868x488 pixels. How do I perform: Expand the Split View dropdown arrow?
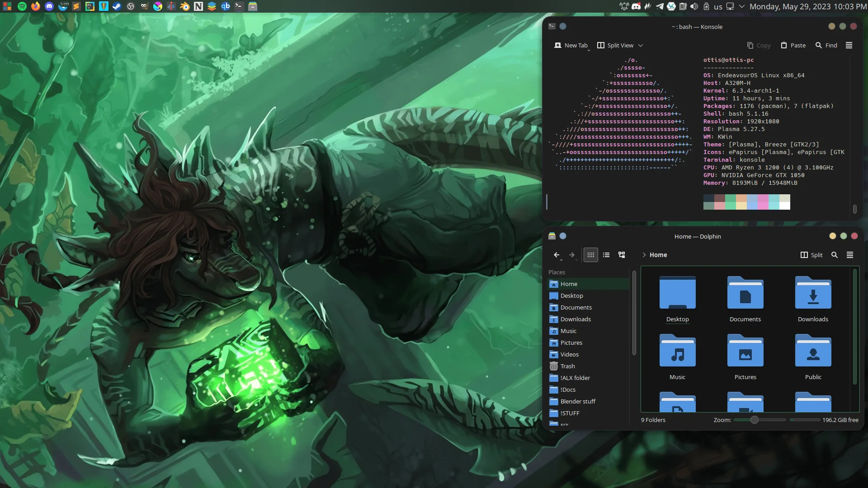click(x=641, y=46)
